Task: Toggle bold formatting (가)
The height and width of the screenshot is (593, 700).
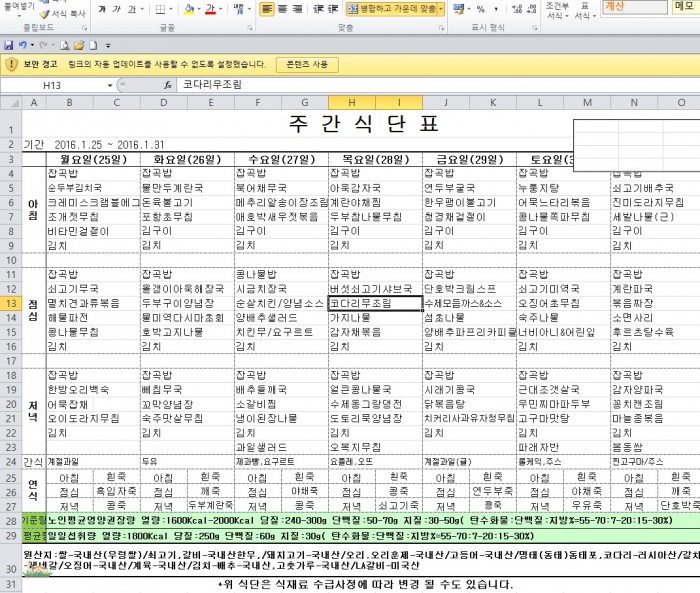Action: tap(102, 9)
